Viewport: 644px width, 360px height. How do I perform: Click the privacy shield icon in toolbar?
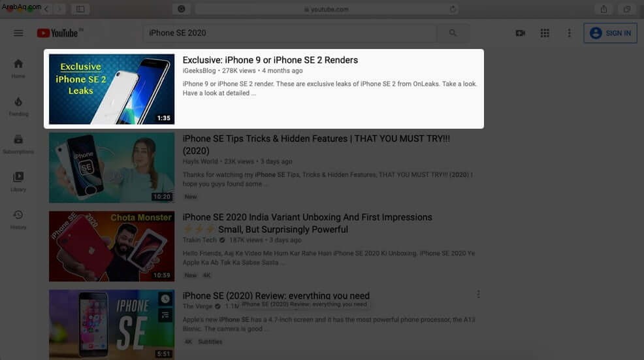(x=181, y=9)
